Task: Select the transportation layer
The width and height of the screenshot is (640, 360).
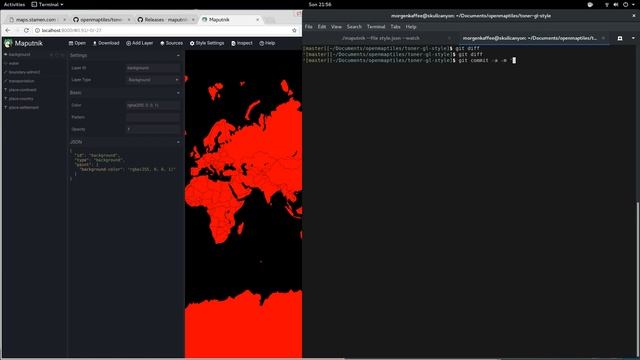Action: (34, 81)
